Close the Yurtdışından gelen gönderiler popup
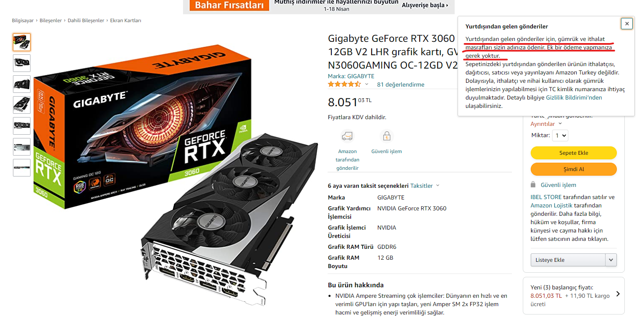The width and height of the screenshot is (644, 317). pos(626,24)
